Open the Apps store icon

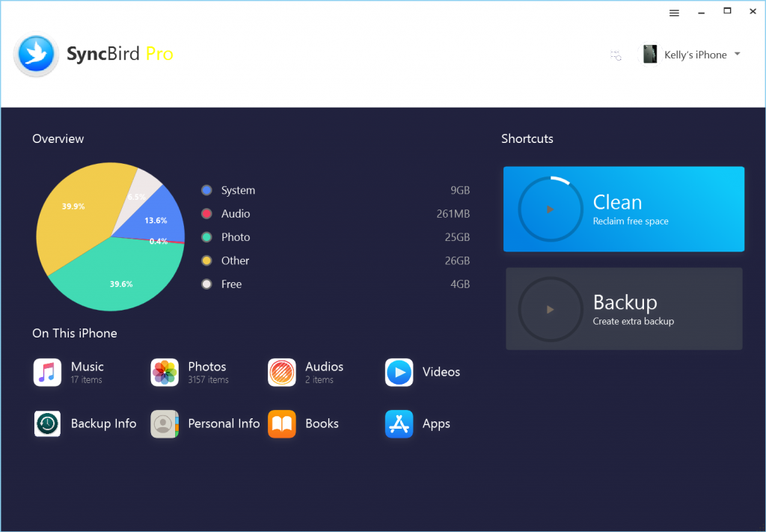click(x=399, y=424)
